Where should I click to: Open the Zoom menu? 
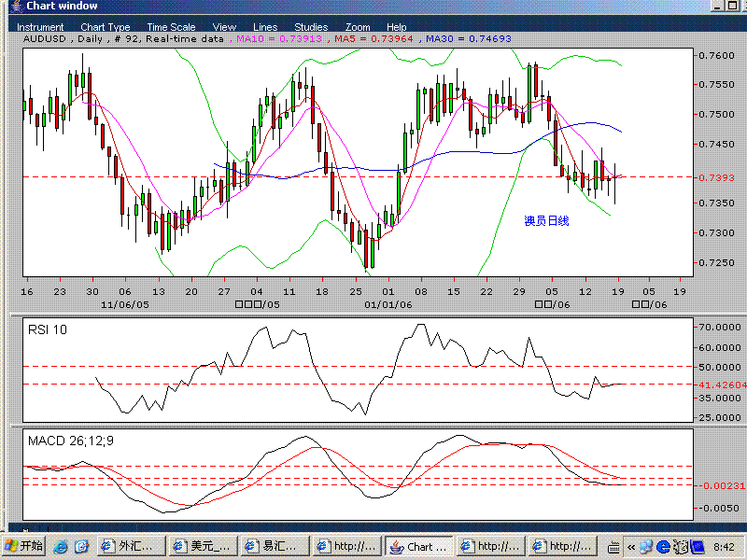(x=358, y=27)
